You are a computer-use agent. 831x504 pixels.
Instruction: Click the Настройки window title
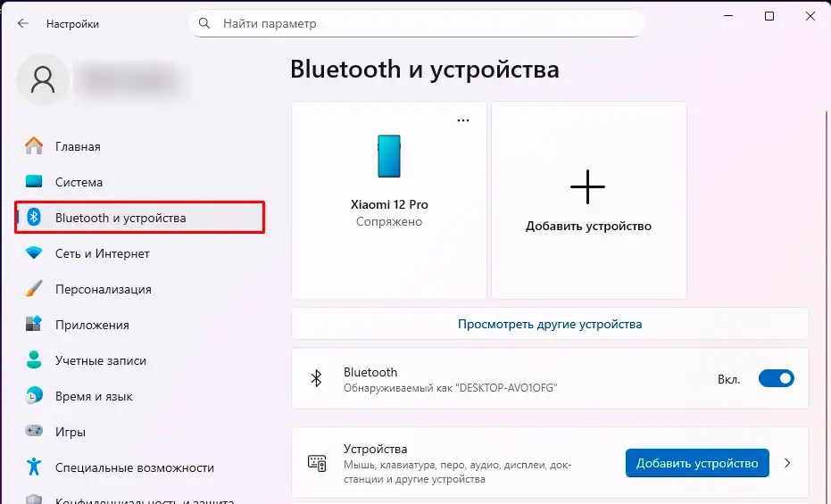point(72,24)
